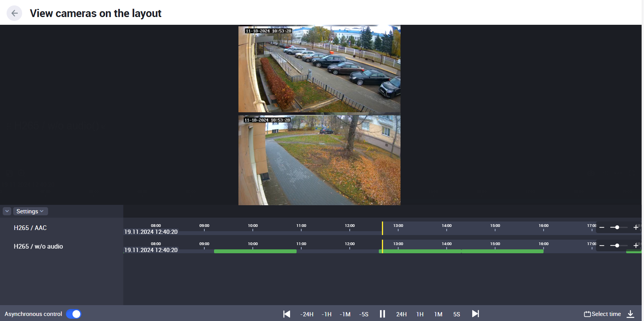
Task: Open the Select time picker
Action: (603, 314)
